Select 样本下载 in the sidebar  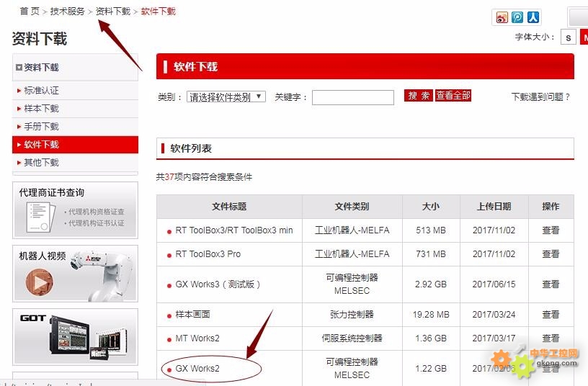click(x=75, y=109)
